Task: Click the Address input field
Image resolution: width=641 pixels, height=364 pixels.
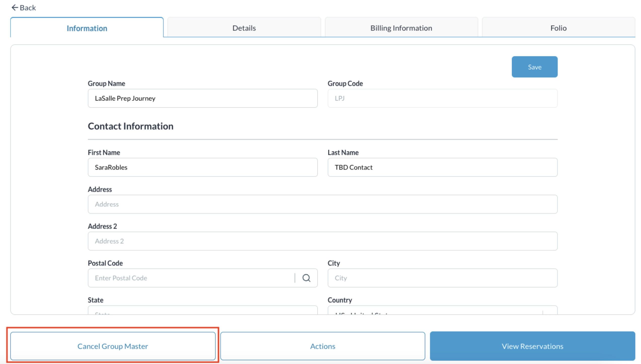Action: pos(323,204)
